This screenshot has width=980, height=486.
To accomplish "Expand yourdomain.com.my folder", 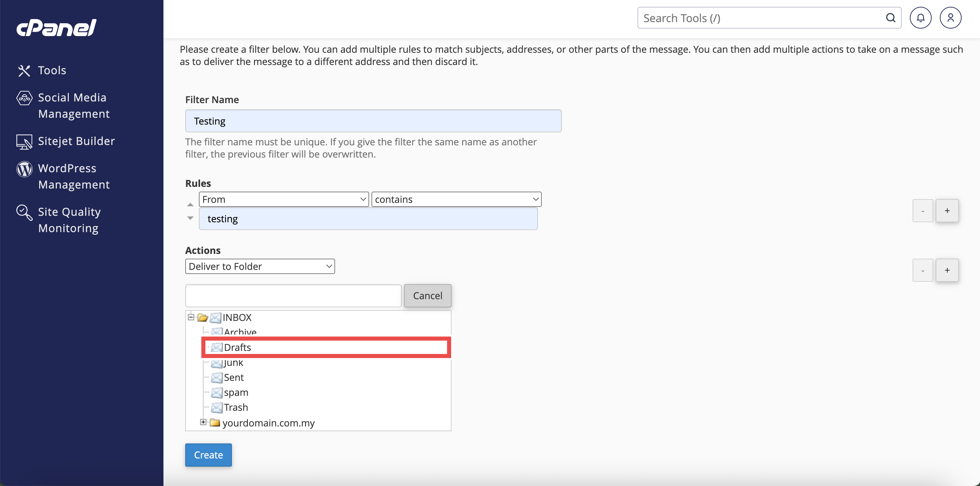I will (203, 422).
